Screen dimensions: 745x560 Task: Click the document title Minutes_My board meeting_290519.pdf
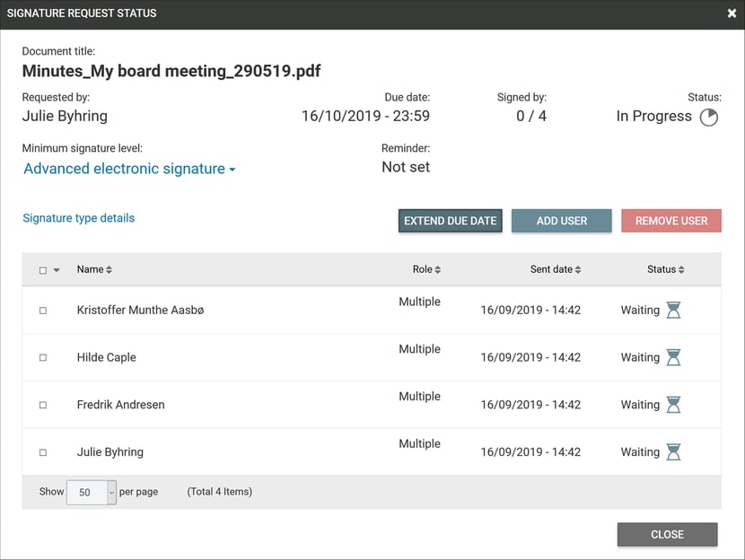171,71
